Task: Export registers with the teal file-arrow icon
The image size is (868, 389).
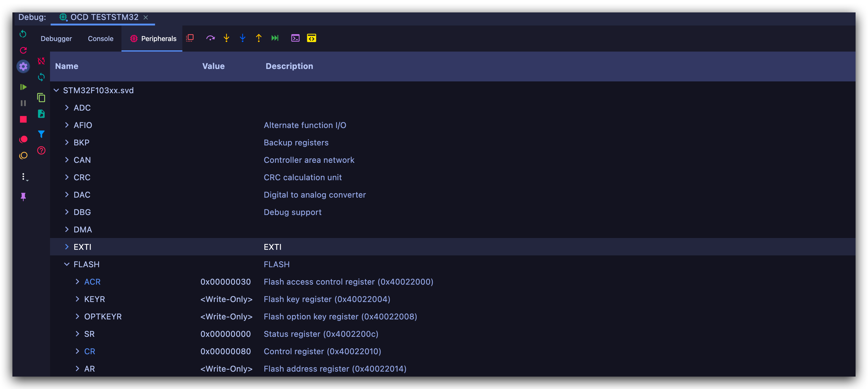Action: [41, 114]
